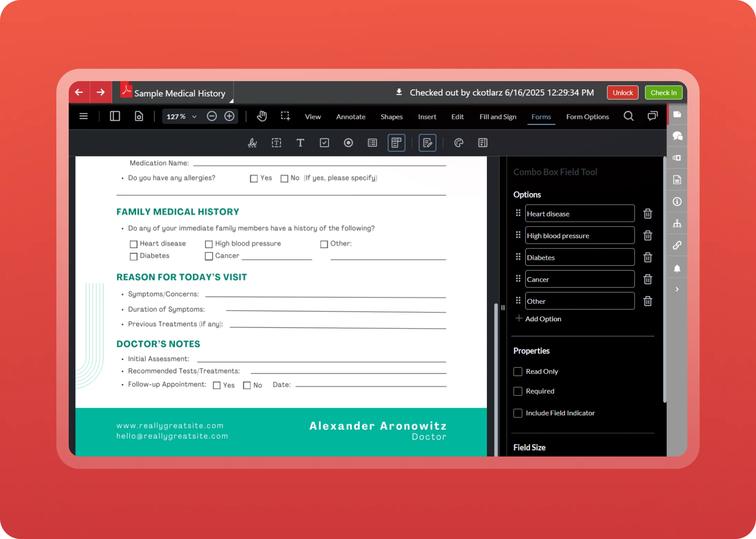Select the radio button field tool
This screenshot has width=756, height=539.
(348, 143)
